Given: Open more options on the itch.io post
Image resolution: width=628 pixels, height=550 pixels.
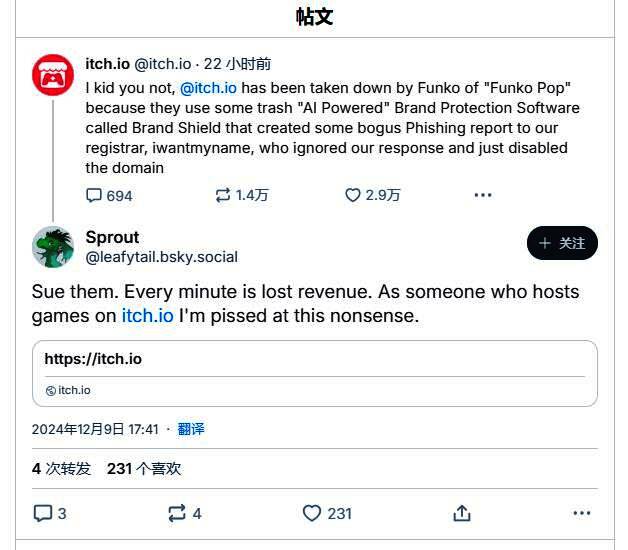Looking at the screenshot, I should click(x=483, y=195).
